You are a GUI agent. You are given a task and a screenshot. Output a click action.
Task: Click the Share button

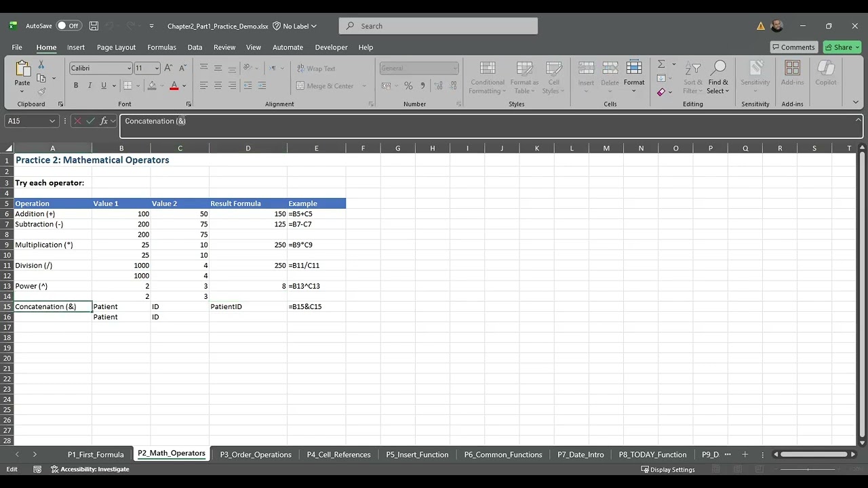click(841, 47)
